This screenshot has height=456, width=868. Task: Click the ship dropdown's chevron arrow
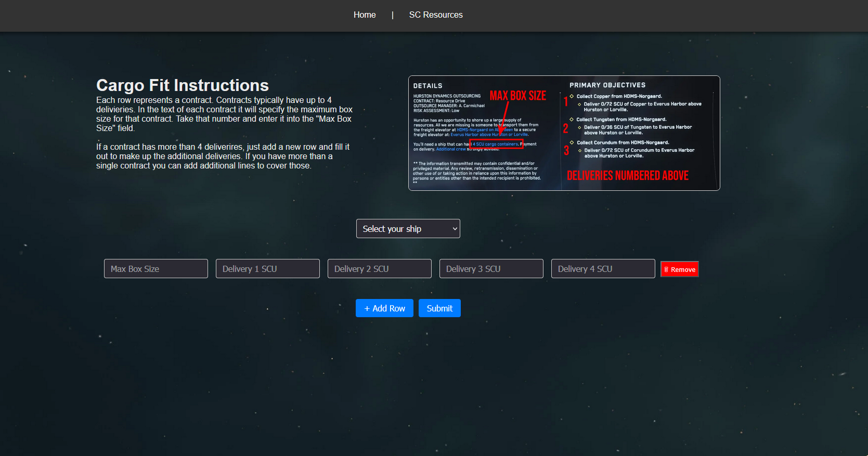click(x=455, y=229)
